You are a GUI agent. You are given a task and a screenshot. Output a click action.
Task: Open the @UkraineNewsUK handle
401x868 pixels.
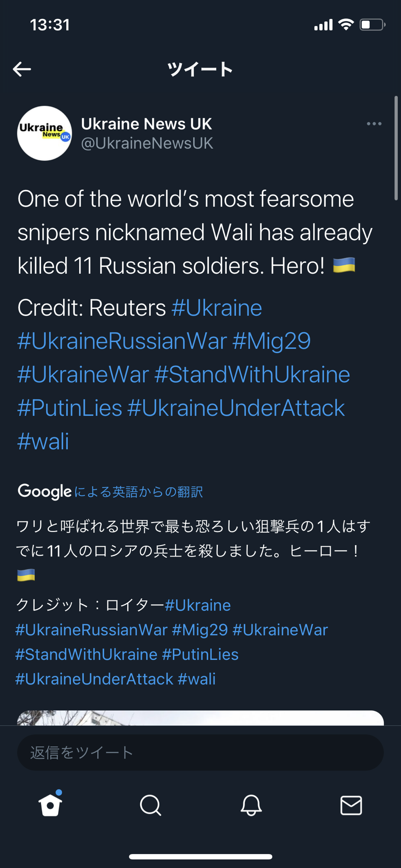[x=147, y=143]
